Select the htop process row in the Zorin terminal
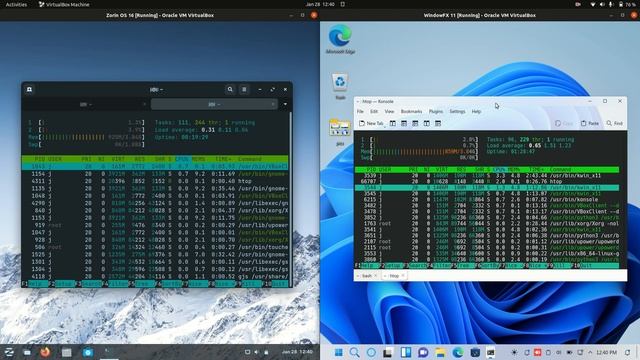The height and width of the screenshot is (360, 640). coord(155,181)
